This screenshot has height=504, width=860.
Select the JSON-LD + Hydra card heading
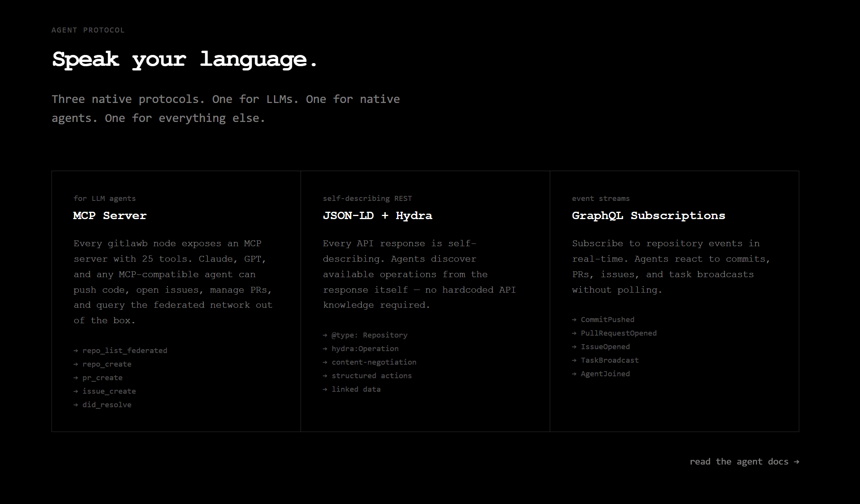pos(377,216)
